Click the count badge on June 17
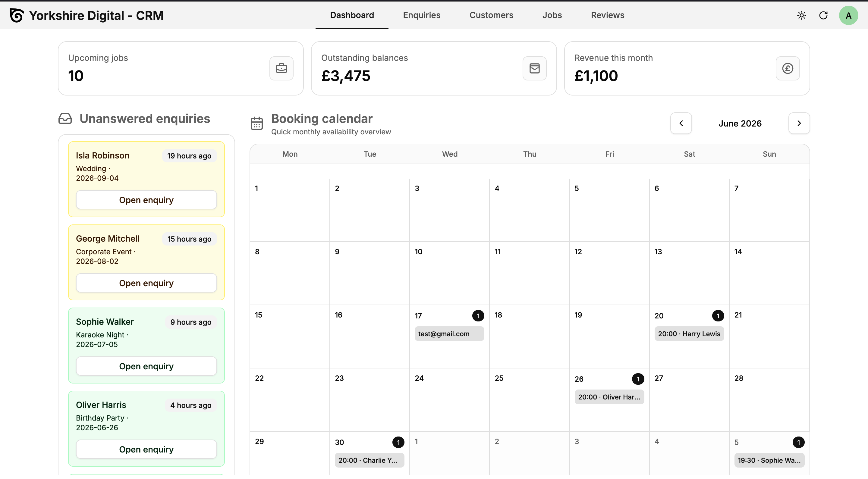Screen dimensions: 868x479 coord(478,316)
